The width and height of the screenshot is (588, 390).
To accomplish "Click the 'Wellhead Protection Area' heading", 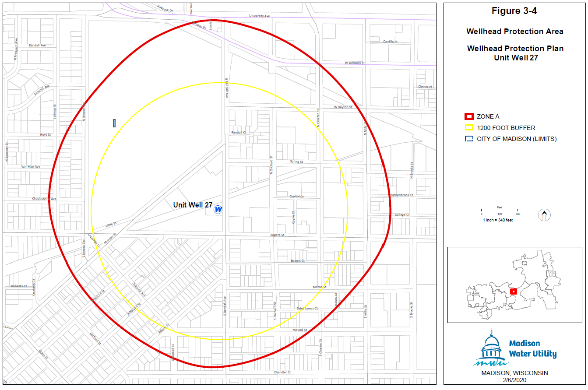I will pyautogui.click(x=514, y=32).
